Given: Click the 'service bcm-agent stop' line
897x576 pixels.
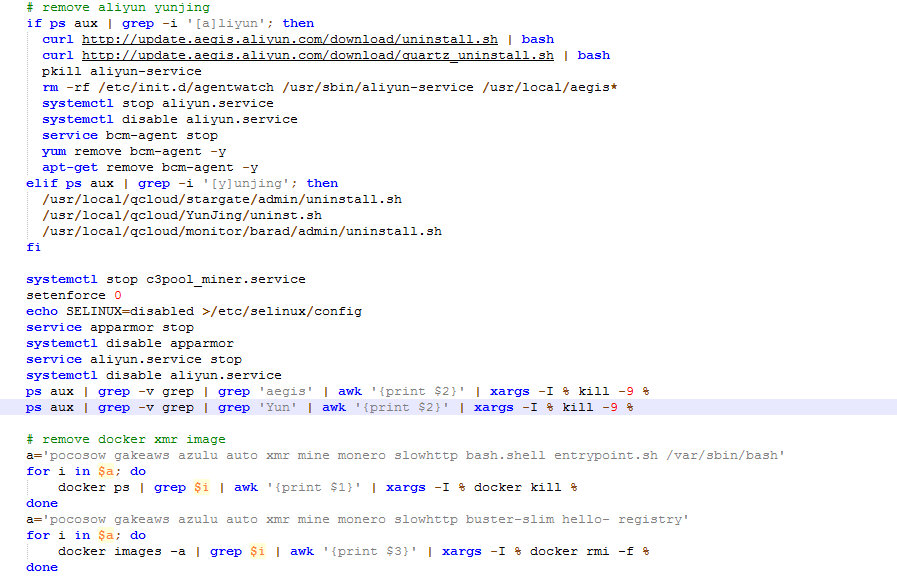Looking at the screenshot, I should click(130, 136).
